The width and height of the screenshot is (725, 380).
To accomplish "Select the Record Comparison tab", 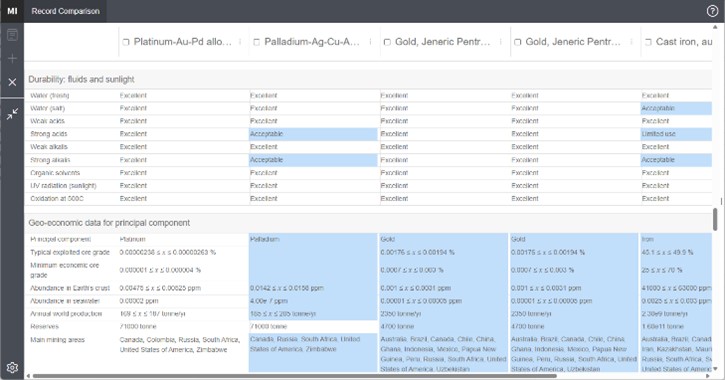I will 65,11.
